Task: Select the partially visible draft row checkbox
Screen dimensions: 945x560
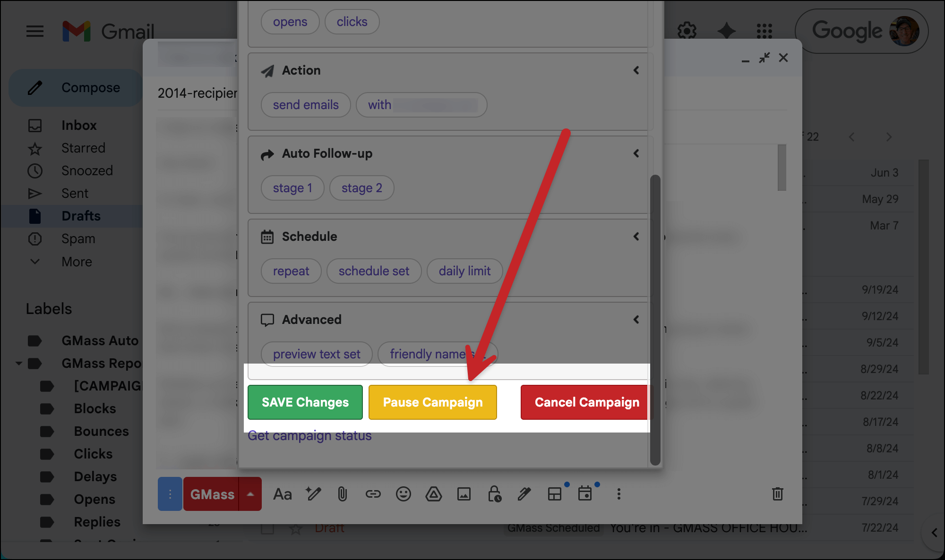Action: (x=267, y=528)
